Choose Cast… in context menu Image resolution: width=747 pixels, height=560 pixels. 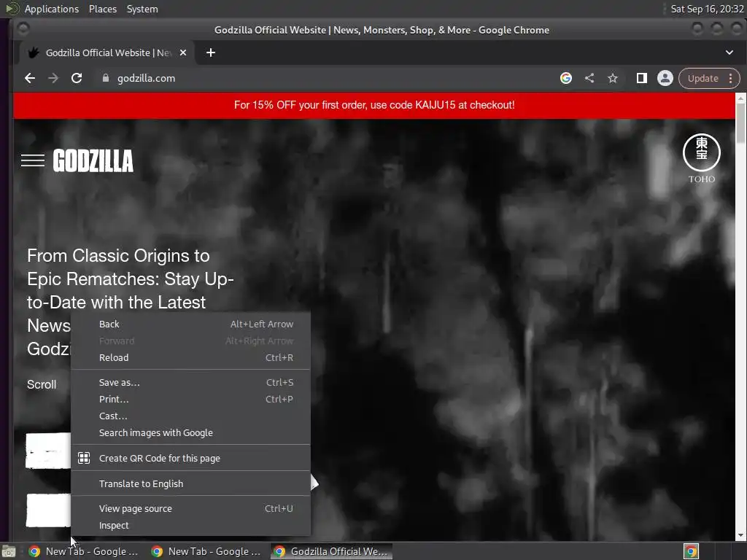coord(190,416)
